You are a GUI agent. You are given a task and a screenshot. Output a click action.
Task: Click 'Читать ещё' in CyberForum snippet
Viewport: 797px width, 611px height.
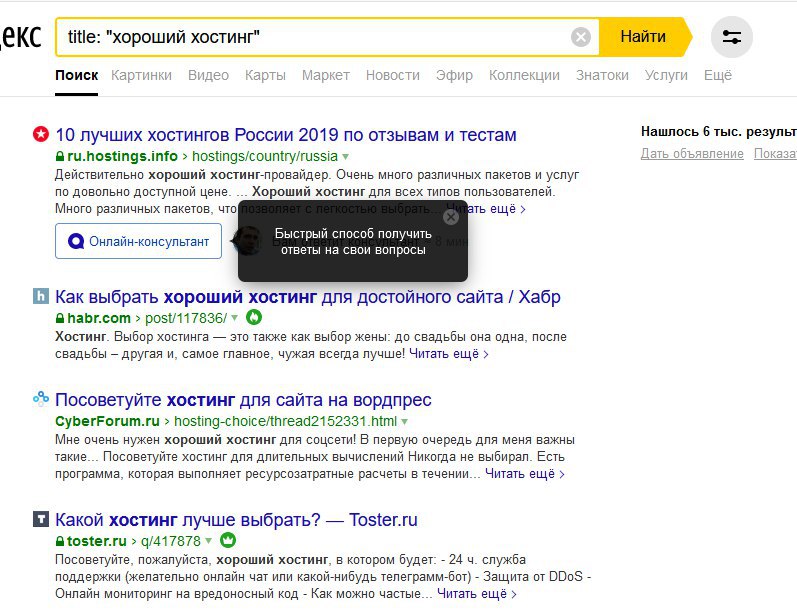coord(525,474)
